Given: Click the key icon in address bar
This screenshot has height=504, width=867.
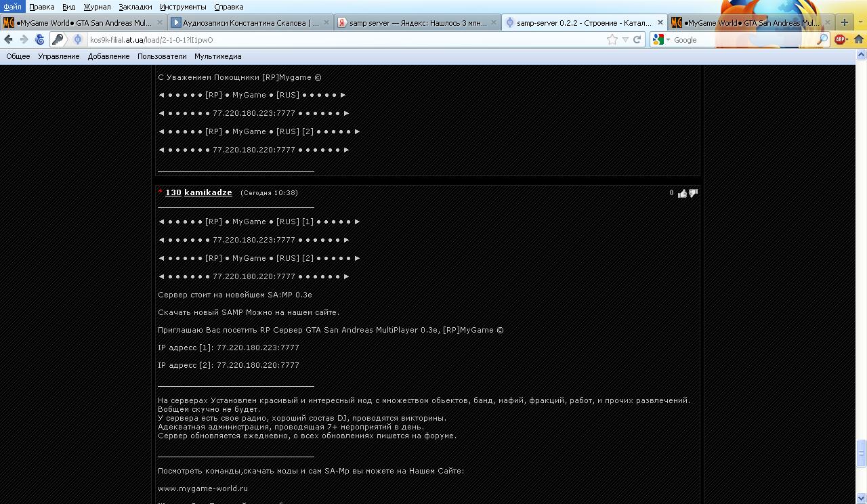Looking at the screenshot, I should coord(58,40).
